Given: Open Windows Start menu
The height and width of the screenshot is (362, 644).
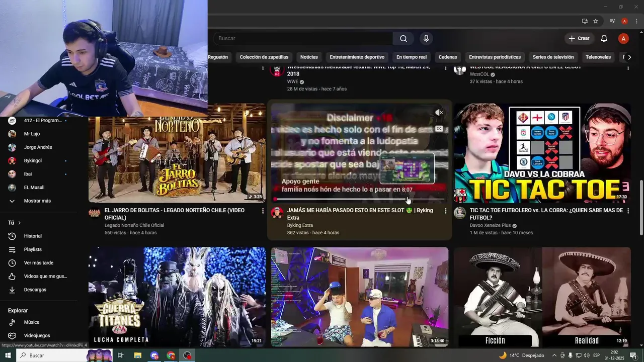Looking at the screenshot, I should pos(8,355).
